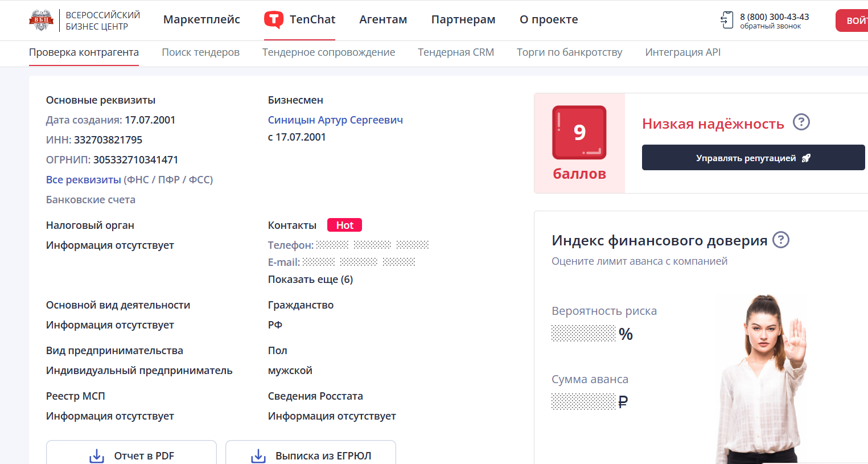Open the Агентам menu item
The image size is (868, 464).
click(x=383, y=20)
